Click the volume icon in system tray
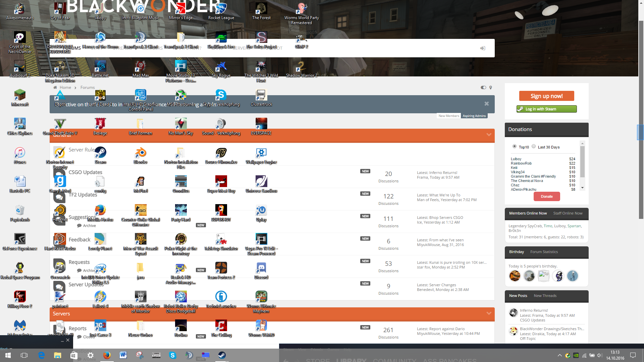The height and width of the screenshot is (362, 644). tap(600, 355)
